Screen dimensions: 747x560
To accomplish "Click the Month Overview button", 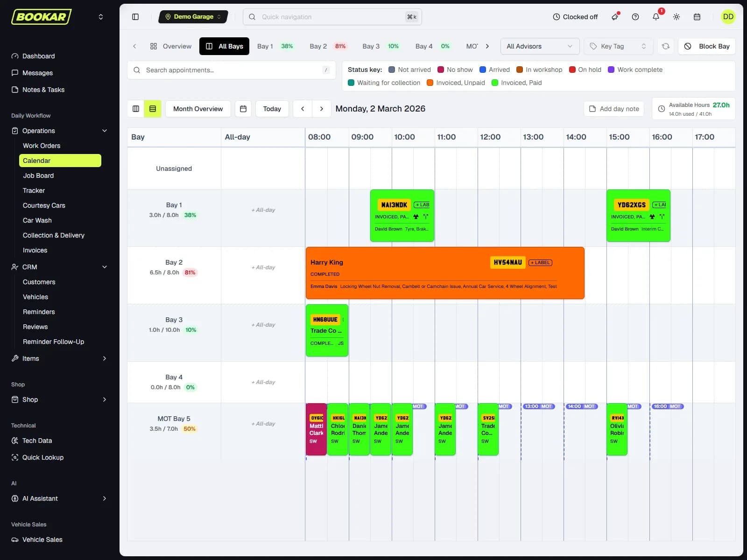I will click(x=198, y=109).
